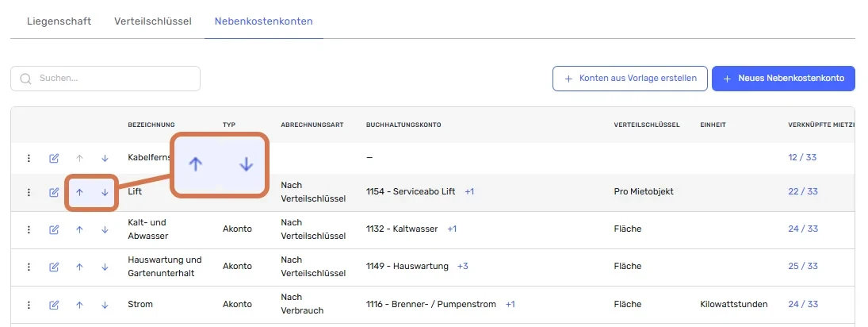Click the Pro Mietobjekt cell
The image size is (868, 327).
(643, 191)
